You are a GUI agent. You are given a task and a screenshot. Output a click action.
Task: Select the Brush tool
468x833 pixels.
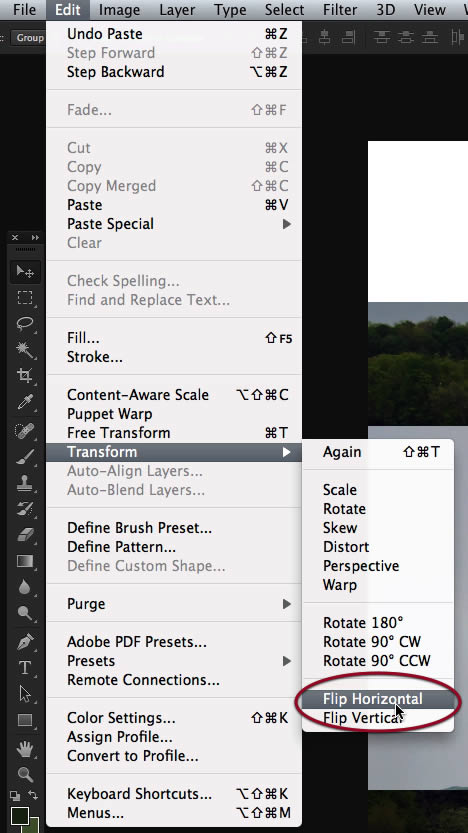click(25, 456)
